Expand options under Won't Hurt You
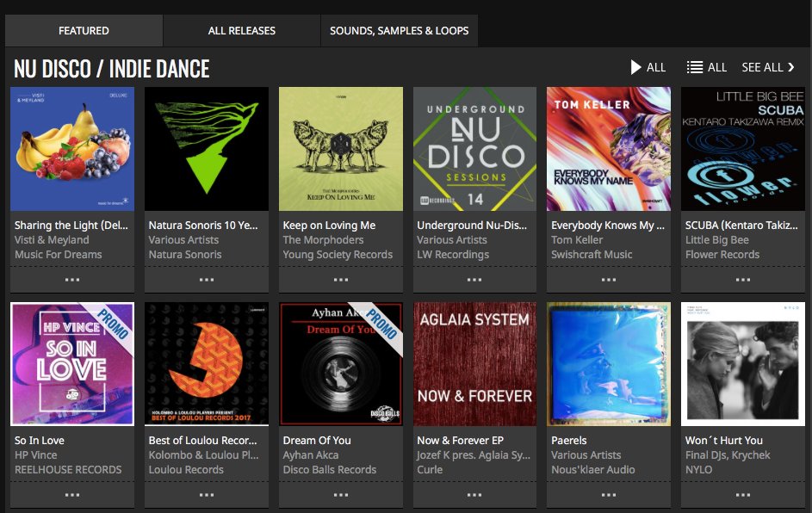Screen dimensions: 812x513 [x=743, y=496]
